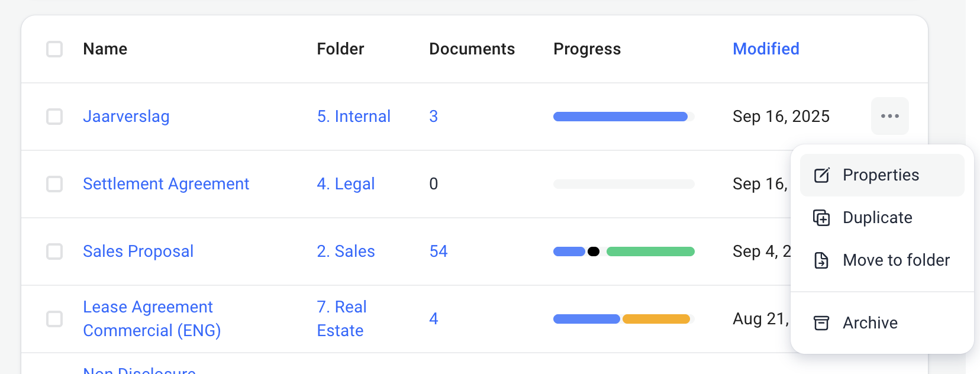
Task: Click the black dot in Sales Proposal progress
Action: coord(594,252)
